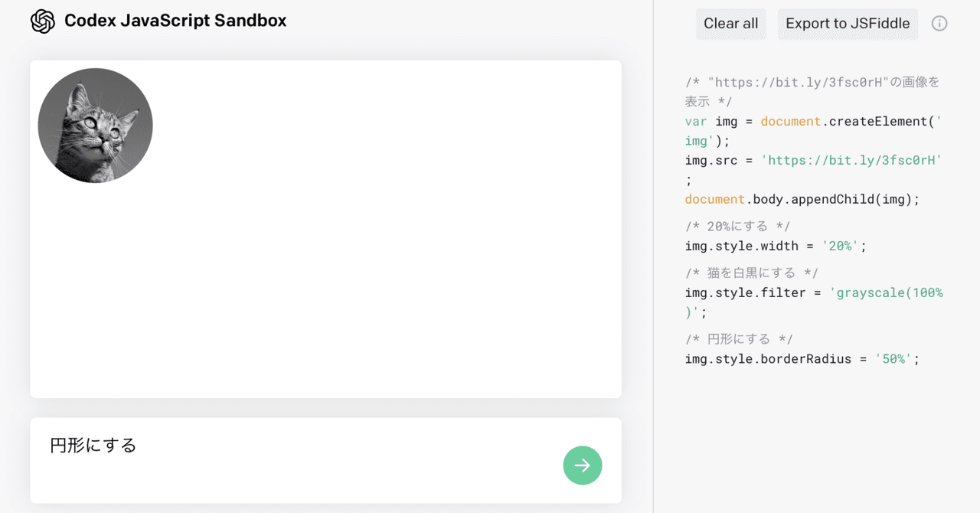Click the circular cat image preview
The height and width of the screenshot is (513, 980).
(x=95, y=125)
